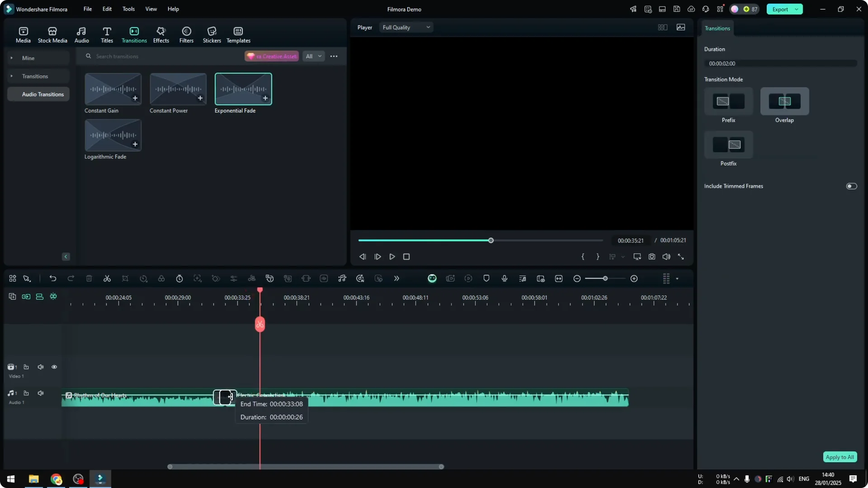The width and height of the screenshot is (868, 488).
Task: Split the clip with the scissors tool
Action: click(107, 278)
